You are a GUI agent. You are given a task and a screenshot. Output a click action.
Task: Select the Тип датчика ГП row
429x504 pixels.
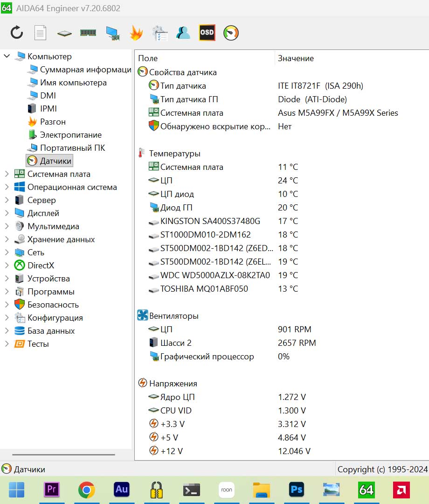pos(282,99)
